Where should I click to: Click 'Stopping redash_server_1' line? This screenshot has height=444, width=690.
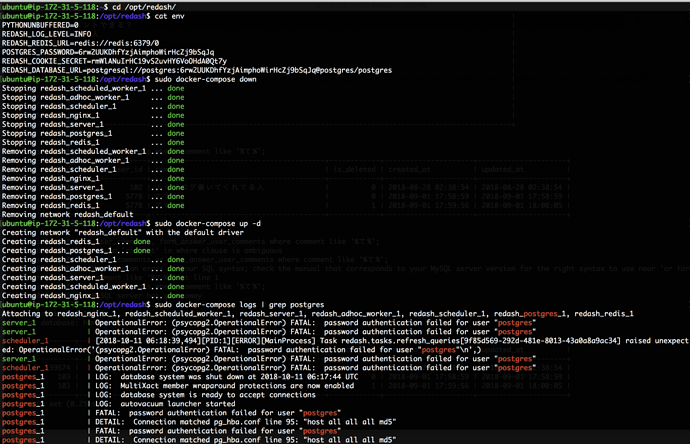click(93, 125)
